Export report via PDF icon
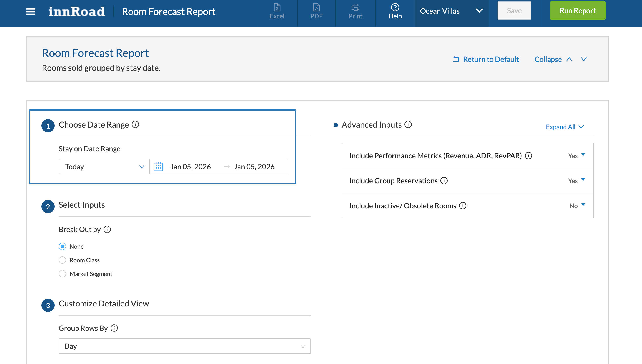Screen dimensions: 642x364 point(316,11)
